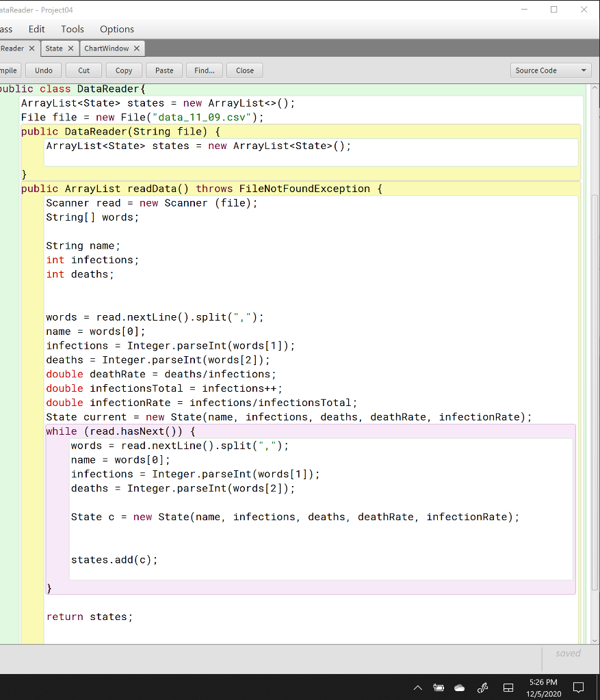This screenshot has width=600, height=700.
Task: Switch to the State tab
Action: 55,48
